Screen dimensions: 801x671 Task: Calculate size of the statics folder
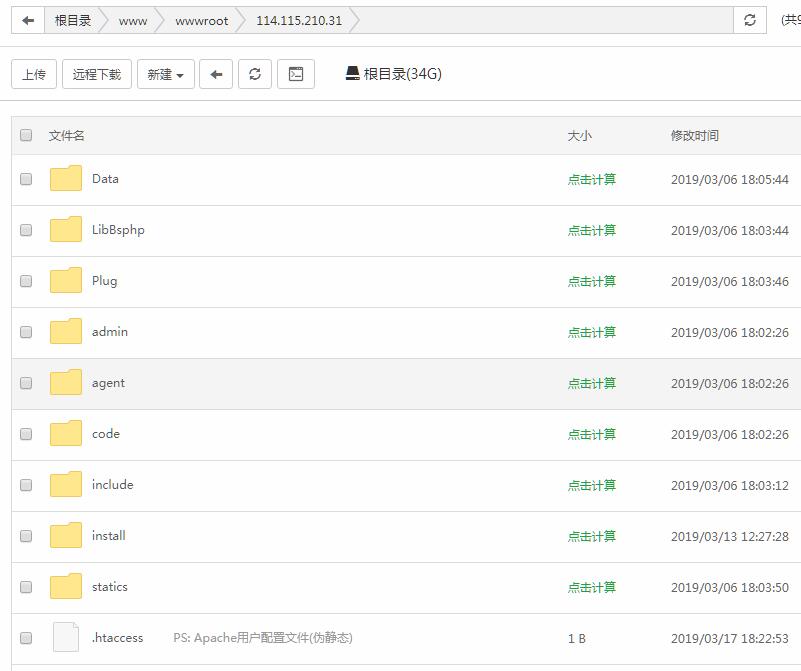pos(592,587)
